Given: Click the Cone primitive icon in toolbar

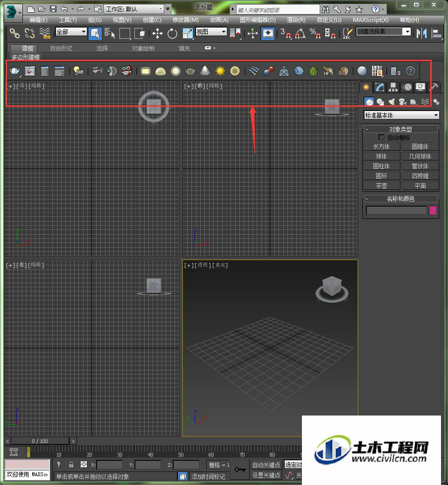Looking at the screenshot, I should click(x=205, y=71).
